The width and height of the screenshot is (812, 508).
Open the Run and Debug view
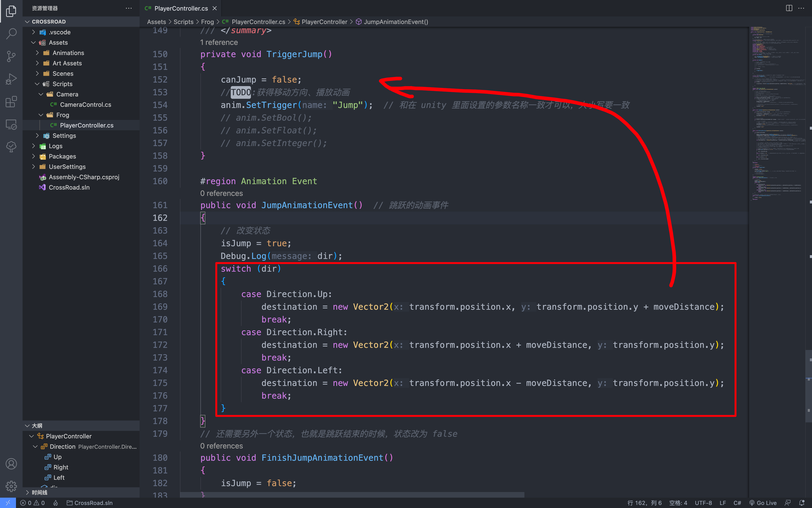click(11, 79)
